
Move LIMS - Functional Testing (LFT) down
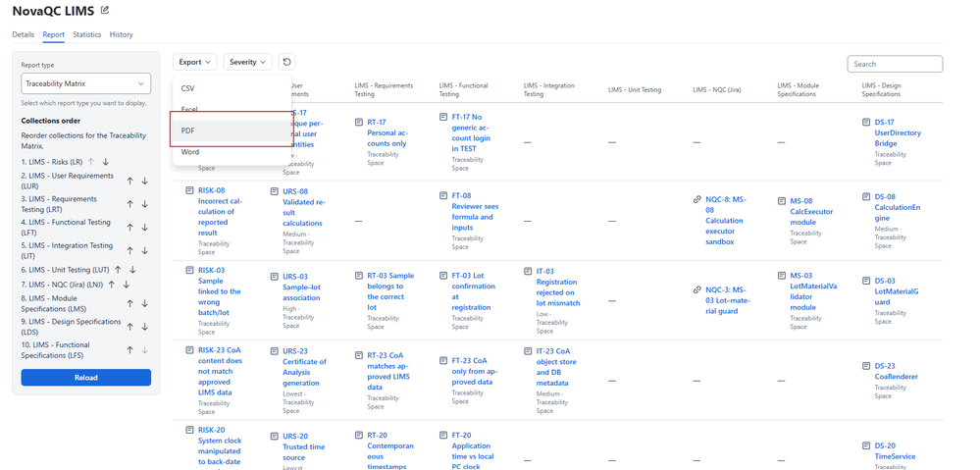click(x=145, y=227)
